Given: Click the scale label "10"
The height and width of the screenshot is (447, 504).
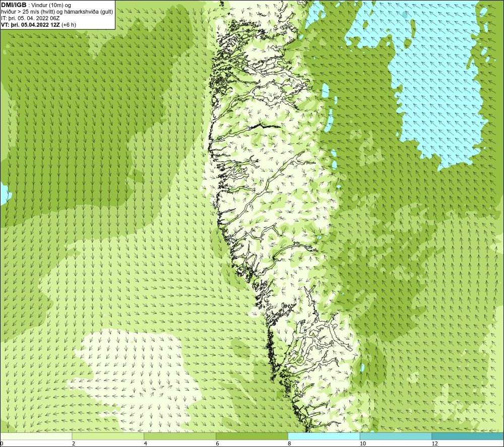Looking at the screenshot, I should [362, 444].
